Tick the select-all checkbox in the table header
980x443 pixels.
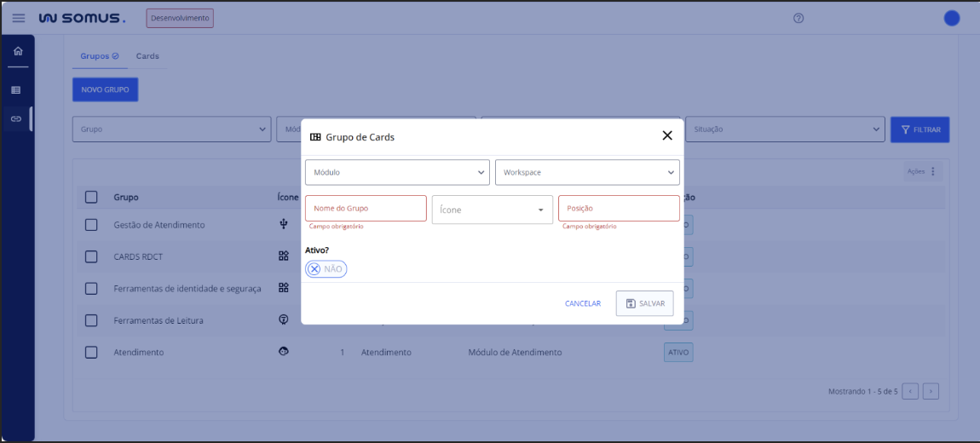point(91,197)
